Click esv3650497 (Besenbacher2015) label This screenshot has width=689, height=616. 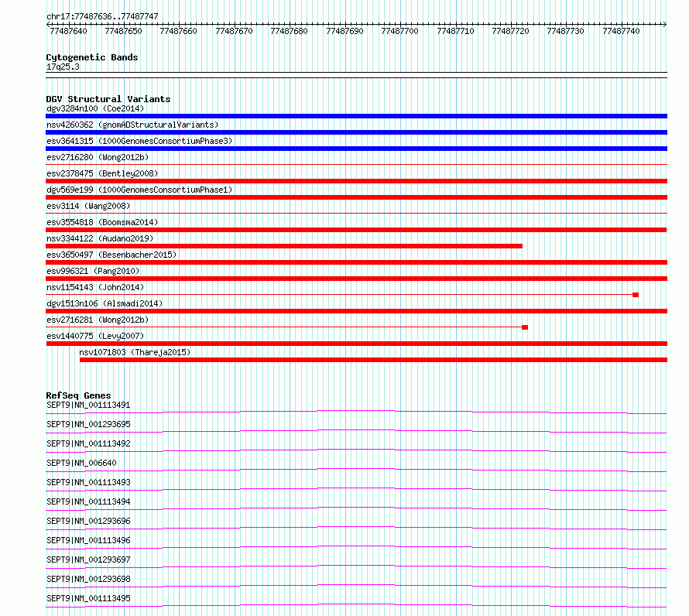[111, 255]
